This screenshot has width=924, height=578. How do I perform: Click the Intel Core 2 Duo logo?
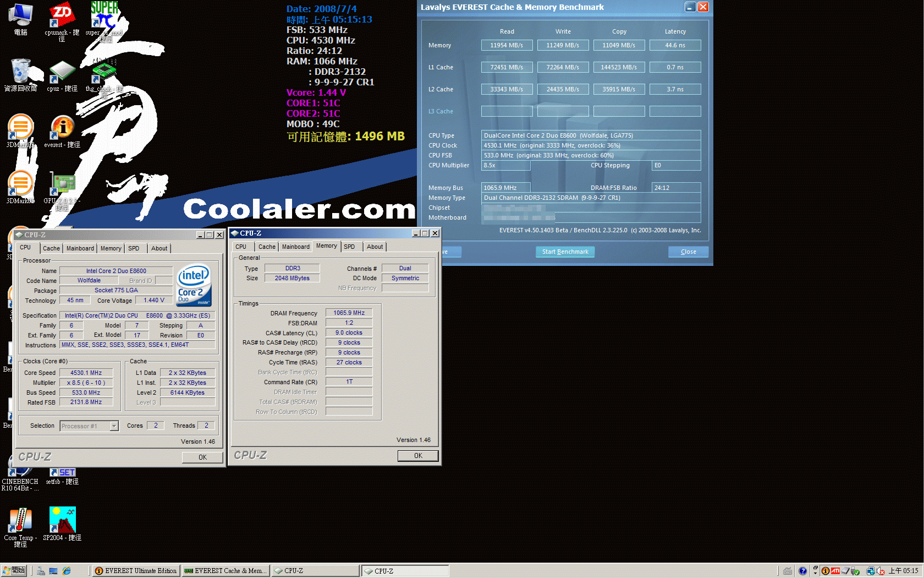point(194,286)
